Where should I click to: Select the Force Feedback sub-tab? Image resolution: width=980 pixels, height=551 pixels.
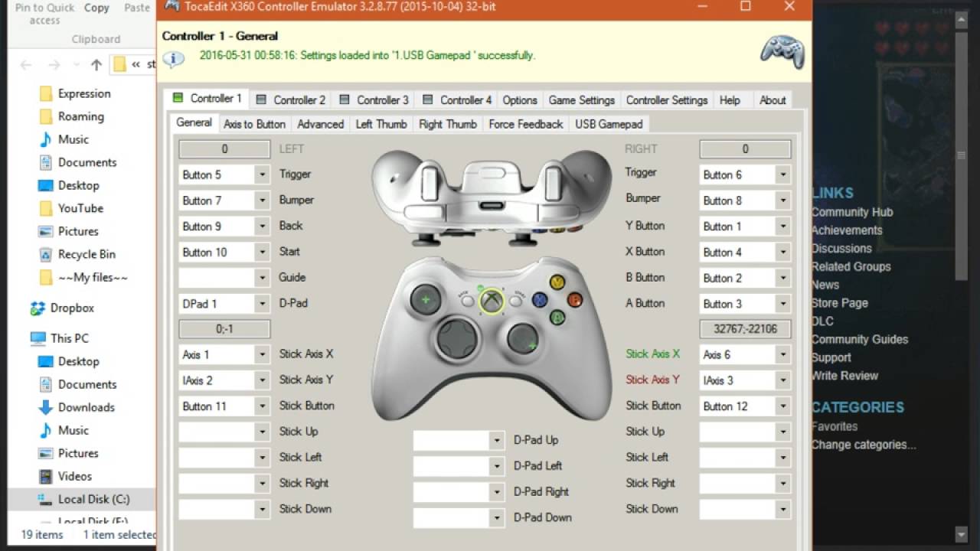tap(526, 124)
